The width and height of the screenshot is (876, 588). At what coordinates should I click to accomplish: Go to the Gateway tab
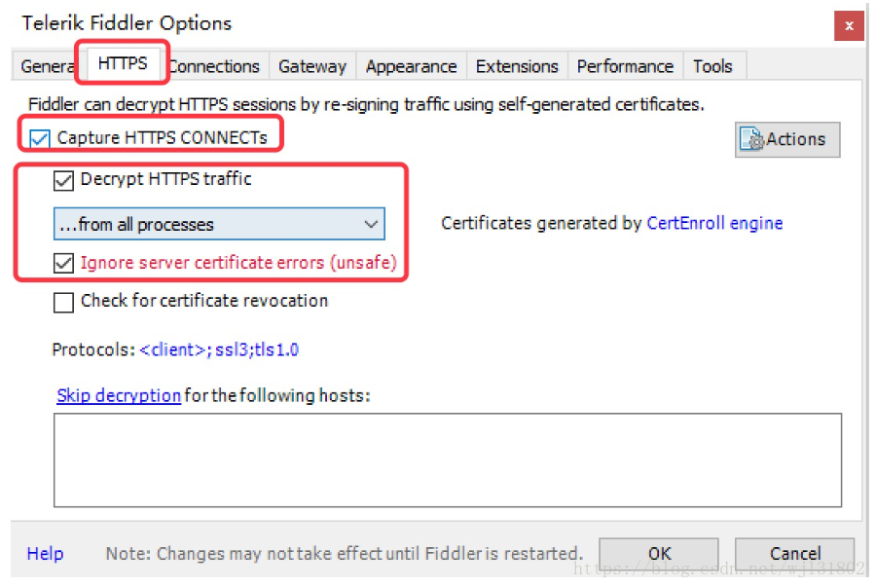click(311, 66)
